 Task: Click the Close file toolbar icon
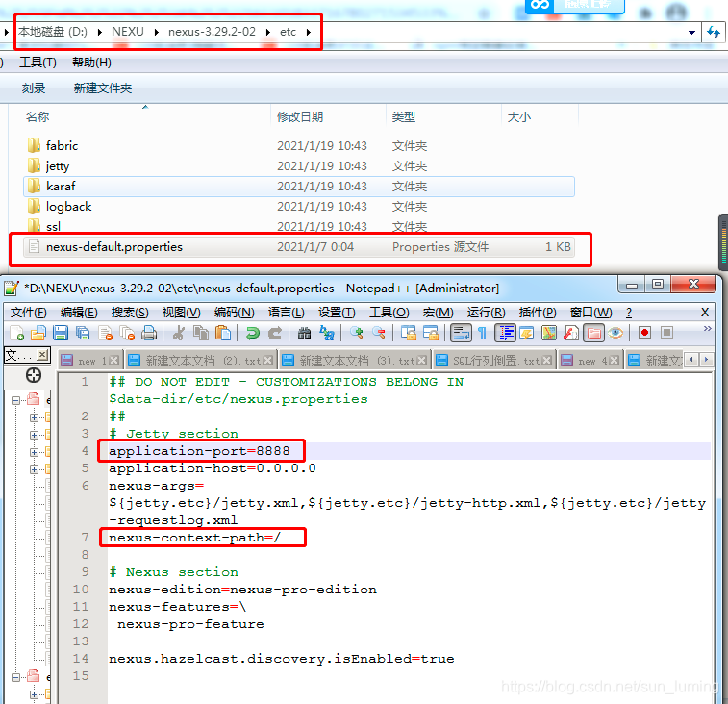click(x=106, y=333)
